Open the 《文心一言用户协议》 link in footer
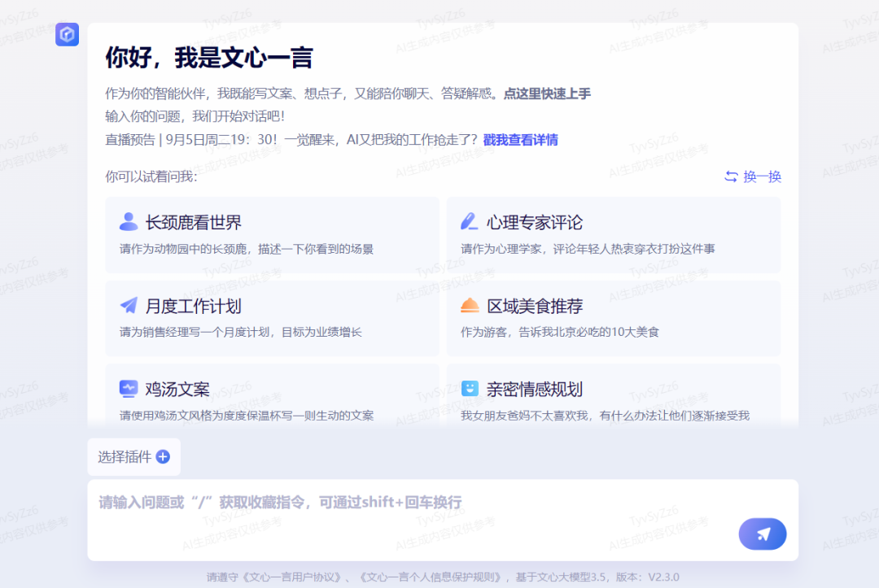879x588 pixels. coord(293,577)
